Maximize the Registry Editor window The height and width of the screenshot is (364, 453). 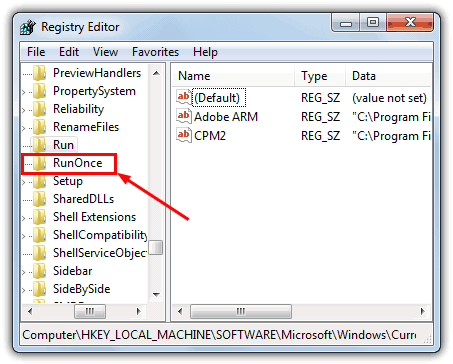pyautogui.click(x=373, y=23)
